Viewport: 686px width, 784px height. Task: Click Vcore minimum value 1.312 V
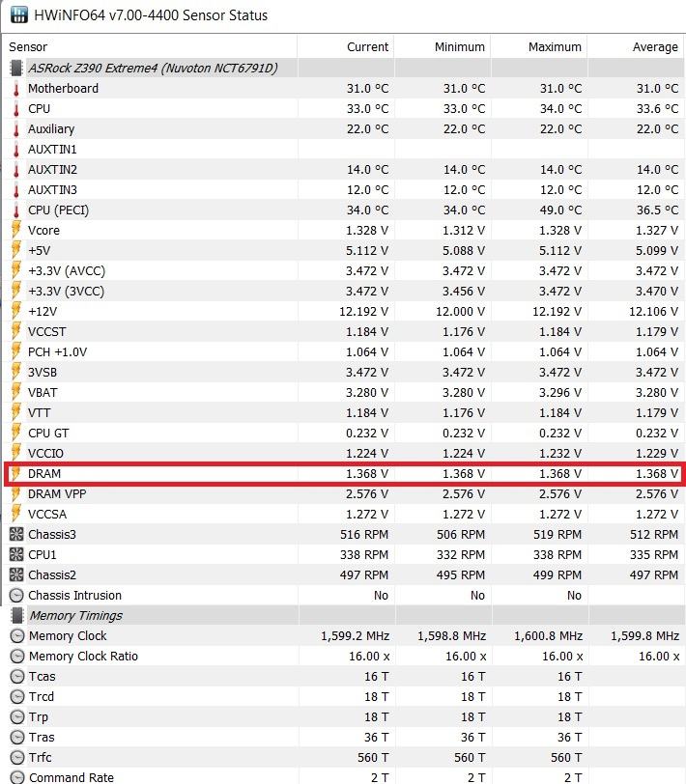click(464, 231)
